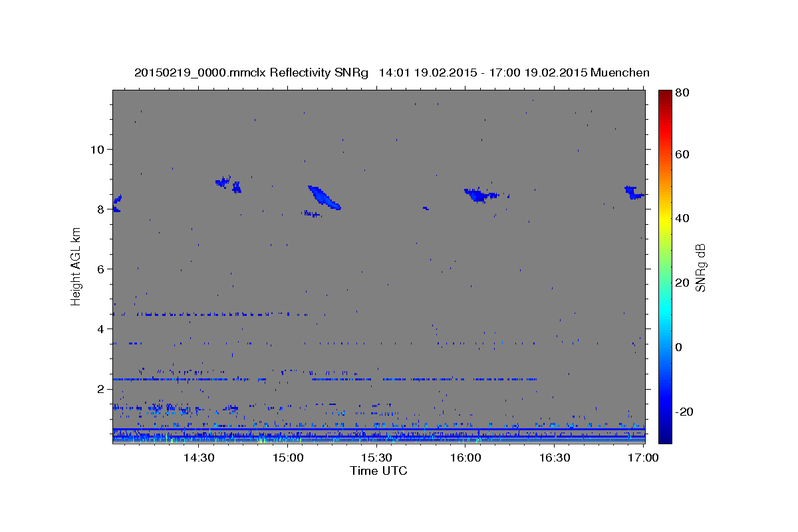Click the 16:30 time tick label
Viewport: 798px width, 532px height.
555,458
